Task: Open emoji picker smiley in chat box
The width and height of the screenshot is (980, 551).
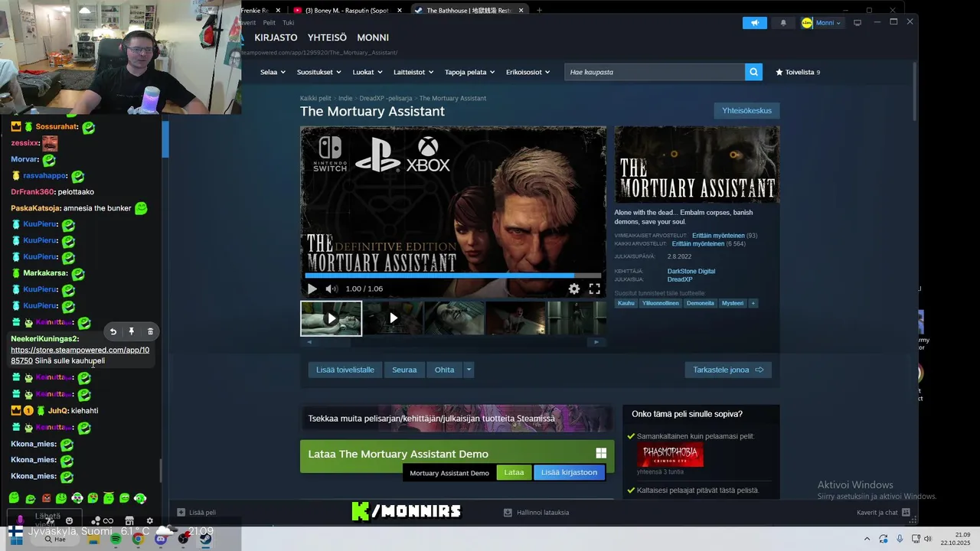Action: pyautogui.click(x=69, y=520)
